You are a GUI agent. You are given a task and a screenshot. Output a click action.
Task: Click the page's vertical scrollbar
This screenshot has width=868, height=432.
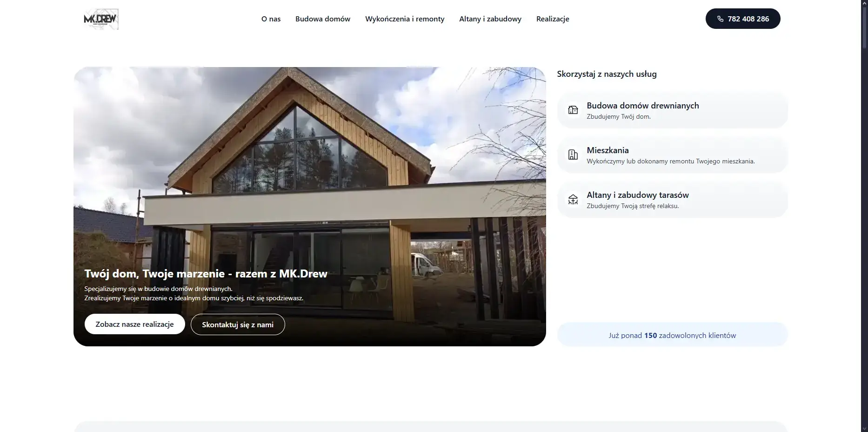tap(864, 186)
